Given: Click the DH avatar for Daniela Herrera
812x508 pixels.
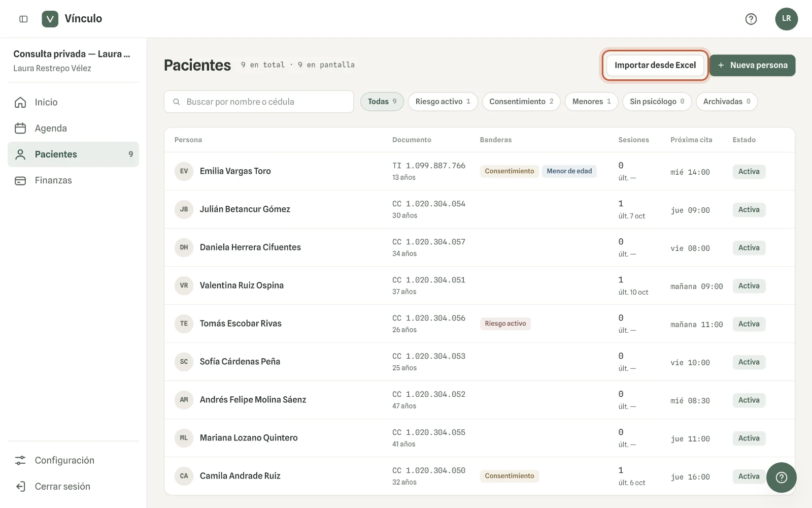Looking at the screenshot, I should click(184, 247).
